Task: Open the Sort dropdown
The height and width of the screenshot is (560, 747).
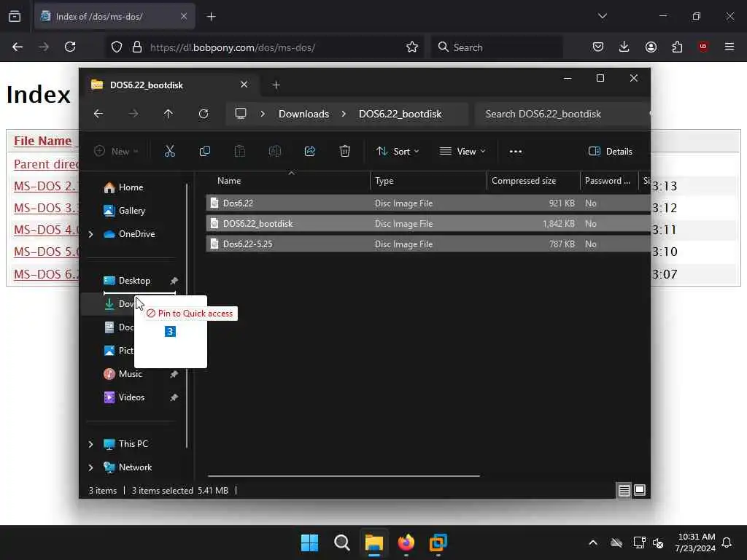Action: pos(398,152)
